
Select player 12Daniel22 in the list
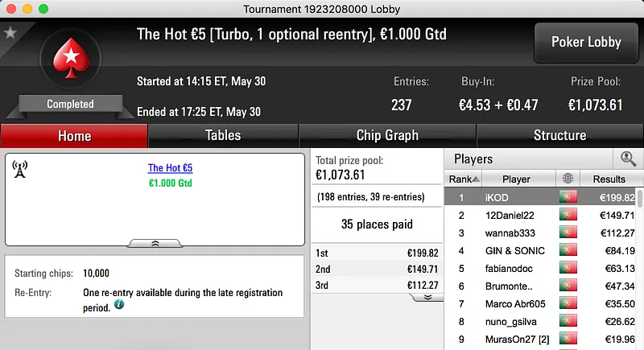coord(514,216)
